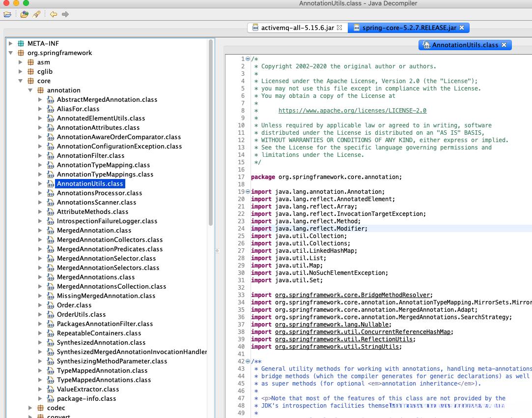
Task: Go forward with the right arrow icon
Action: tap(65, 14)
